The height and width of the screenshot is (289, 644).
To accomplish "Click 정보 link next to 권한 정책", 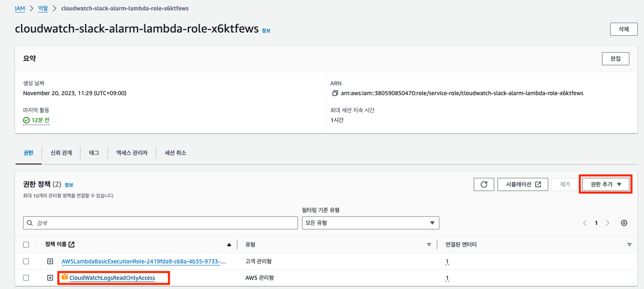I will pyautogui.click(x=69, y=185).
